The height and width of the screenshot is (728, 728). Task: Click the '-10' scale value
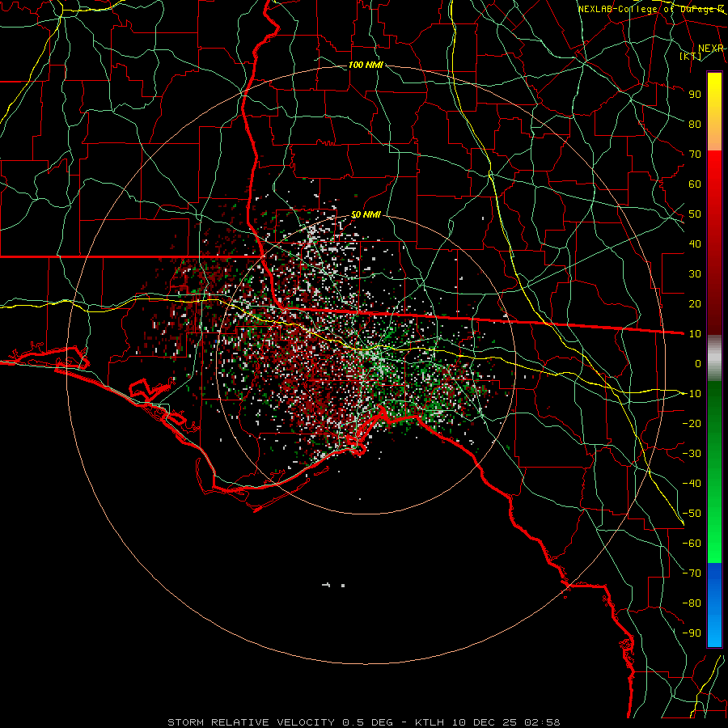click(x=692, y=394)
